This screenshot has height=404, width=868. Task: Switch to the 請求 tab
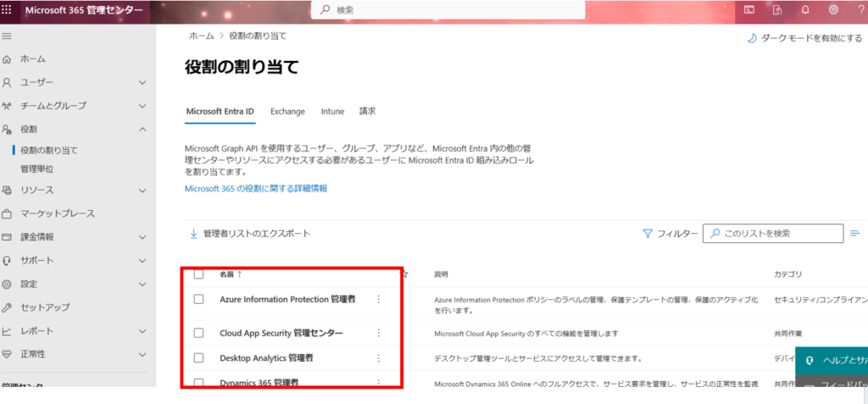click(368, 111)
